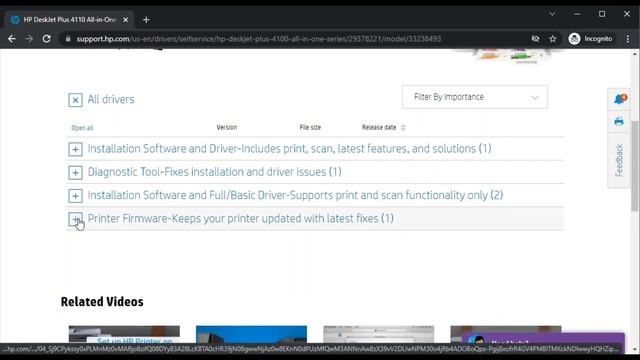This screenshot has height=360, width=640.
Task: Open the Incognito profile indicator
Action: pos(591,39)
